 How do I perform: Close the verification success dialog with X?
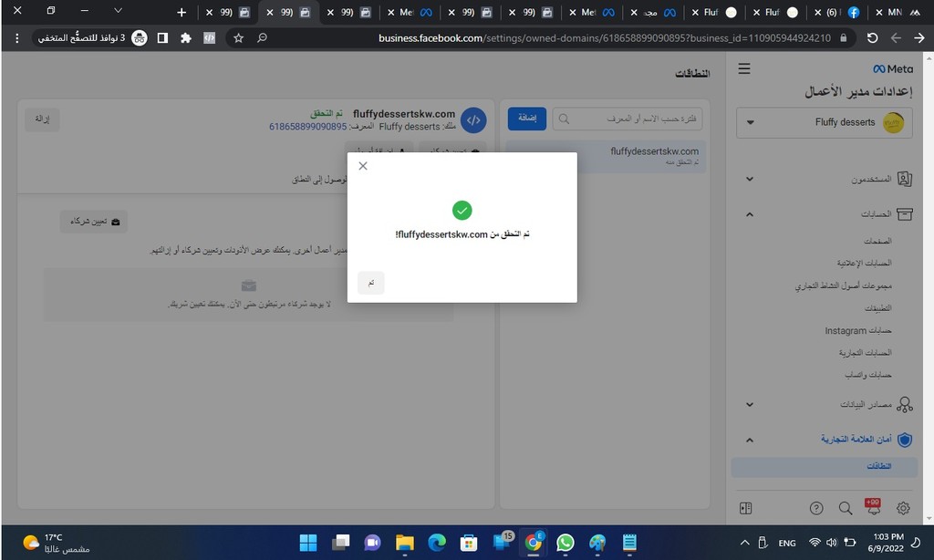pyautogui.click(x=363, y=166)
